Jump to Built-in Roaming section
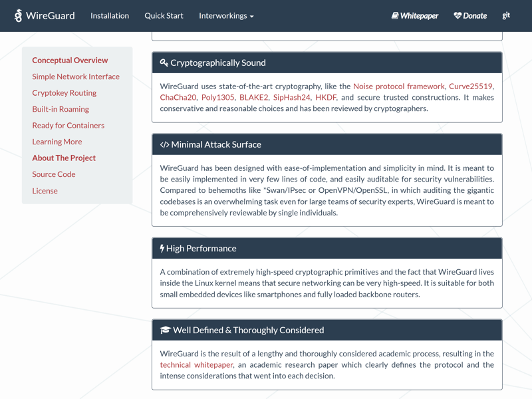Screen dimensions: 532x399 pyautogui.click(x=61, y=109)
